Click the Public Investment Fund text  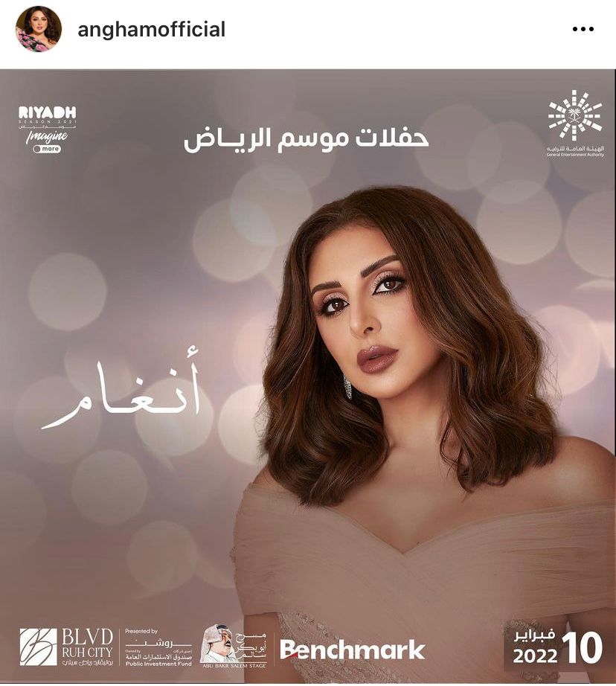coord(158,664)
